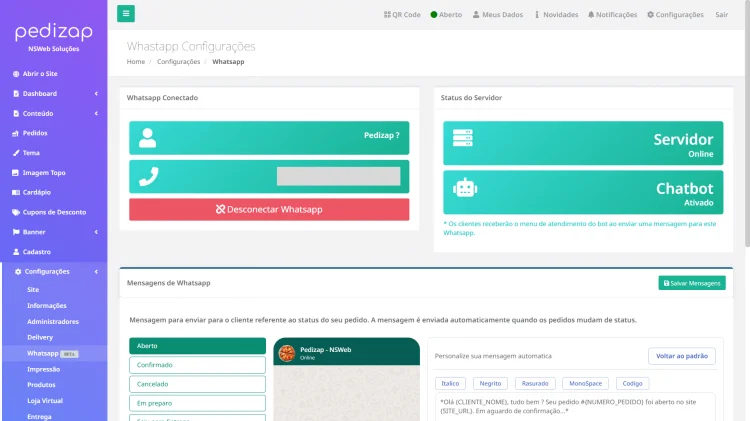The height and width of the screenshot is (421, 750).
Task: Open Cardápio from sidebar
Action: tap(37, 192)
